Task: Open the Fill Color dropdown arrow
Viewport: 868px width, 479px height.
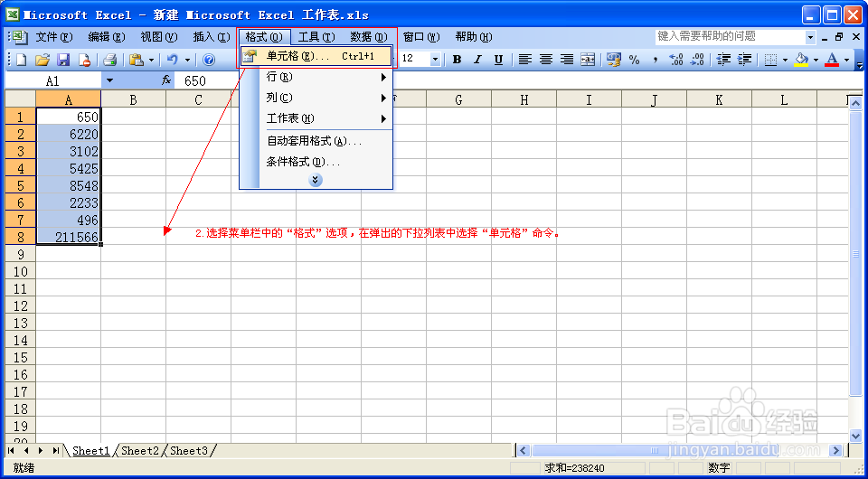Action: (x=816, y=60)
